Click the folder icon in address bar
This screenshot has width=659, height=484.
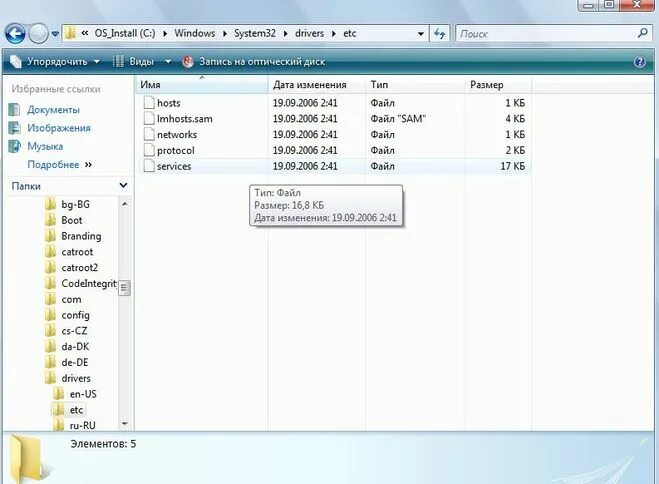70,33
